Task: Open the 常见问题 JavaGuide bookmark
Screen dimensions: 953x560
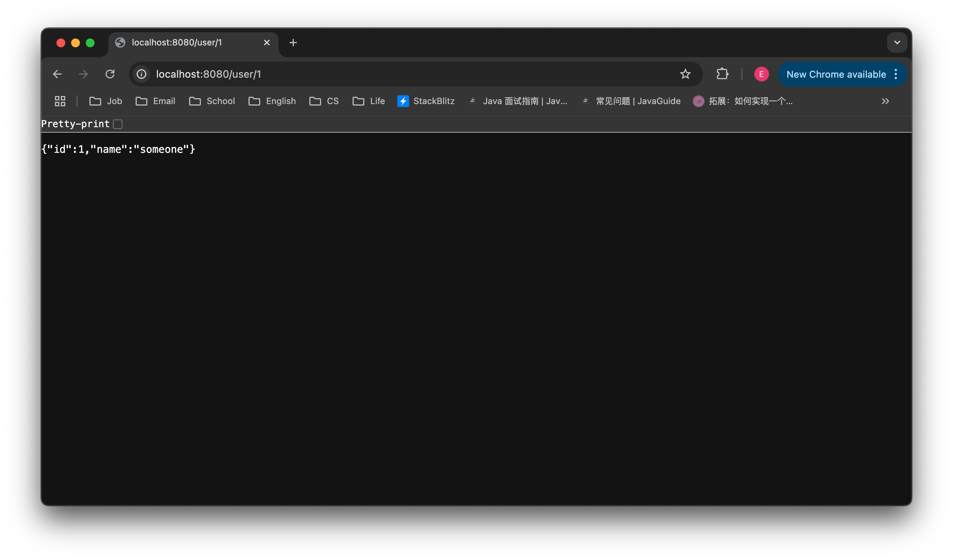Action: click(x=630, y=101)
